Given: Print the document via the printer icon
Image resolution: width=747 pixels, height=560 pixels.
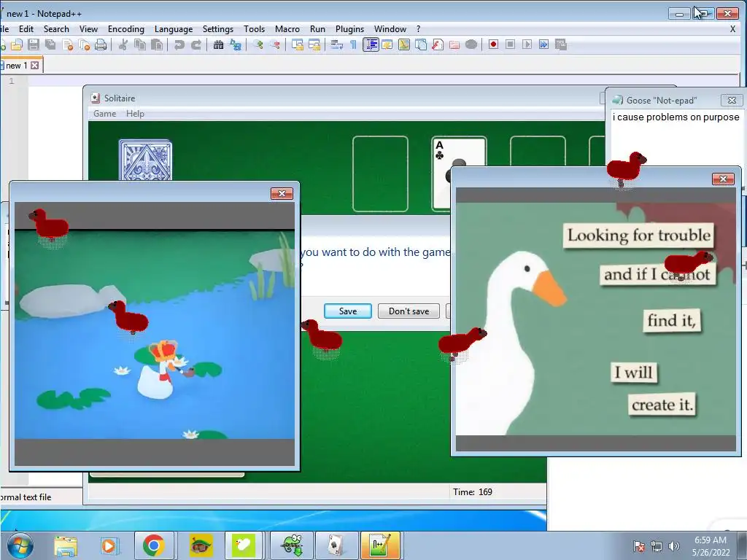Looking at the screenshot, I should 101,44.
